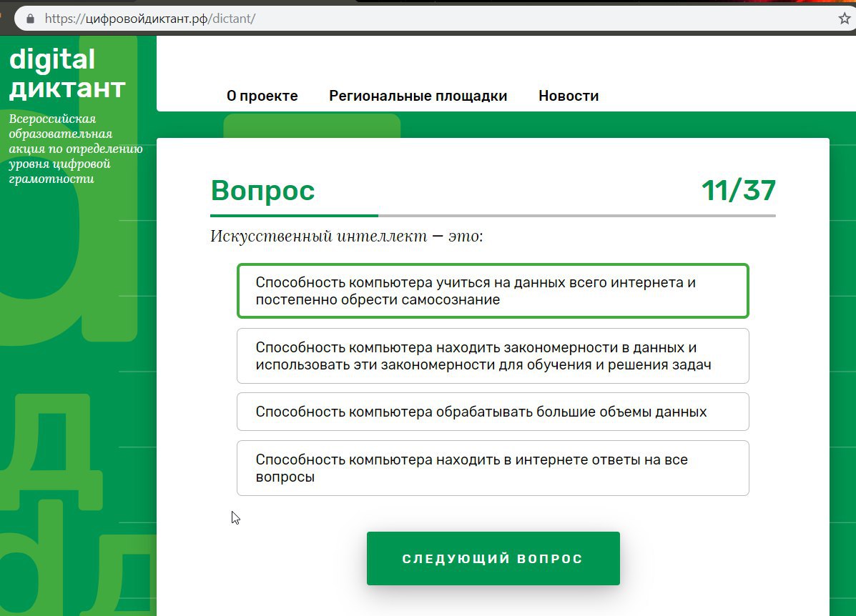The height and width of the screenshot is (616, 856).
Task: Click the lock icon next to the URL
Action: tap(31, 19)
